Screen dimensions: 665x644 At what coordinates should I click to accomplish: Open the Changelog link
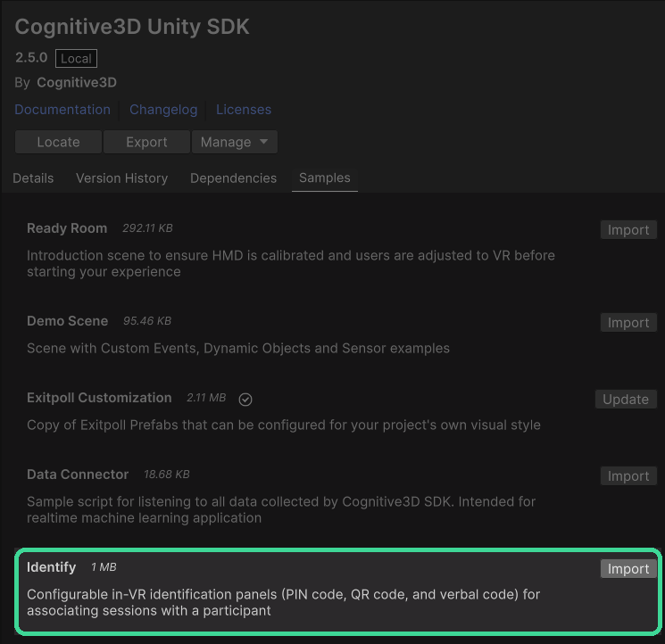point(163,110)
